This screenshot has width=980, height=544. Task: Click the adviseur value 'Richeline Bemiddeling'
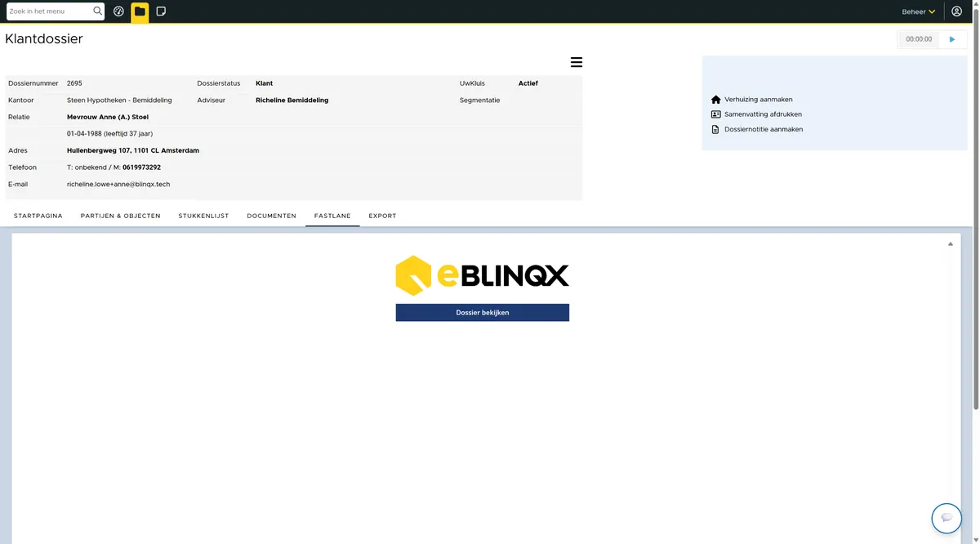coord(292,100)
